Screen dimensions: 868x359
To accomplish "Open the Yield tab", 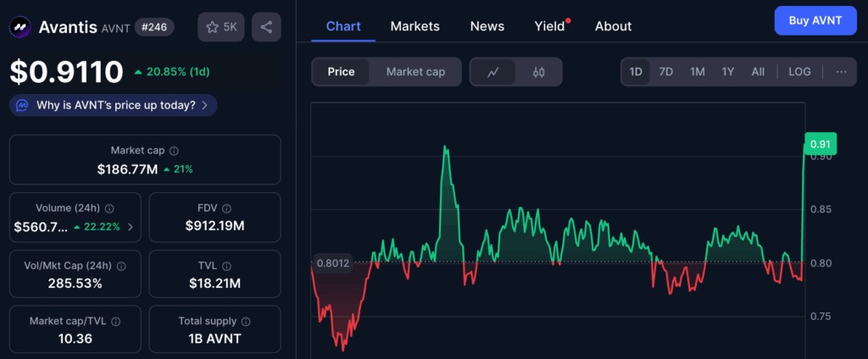I will [x=550, y=26].
